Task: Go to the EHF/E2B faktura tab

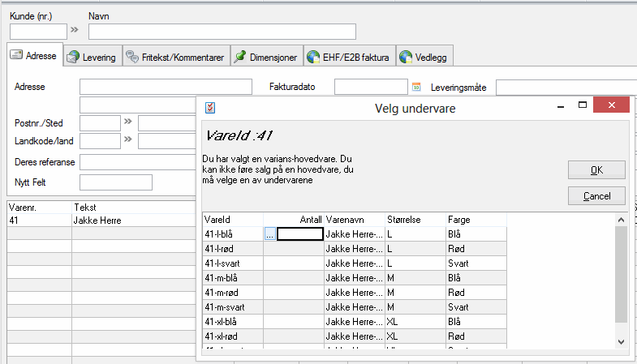Action: coord(349,57)
